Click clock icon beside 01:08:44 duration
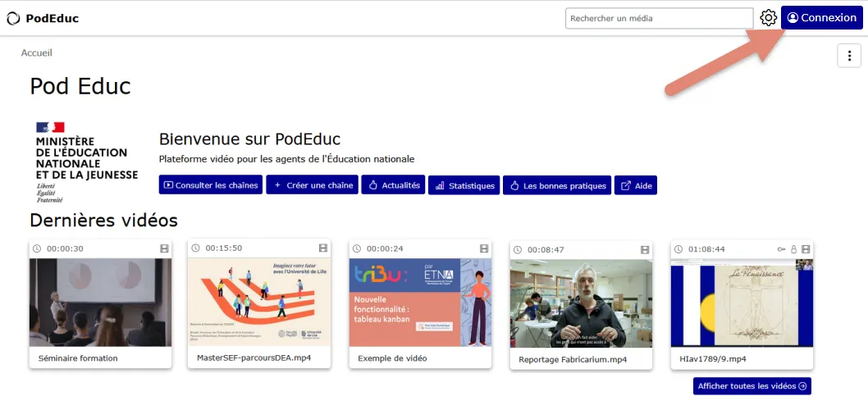This screenshot has height=419, width=868. [678, 249]
